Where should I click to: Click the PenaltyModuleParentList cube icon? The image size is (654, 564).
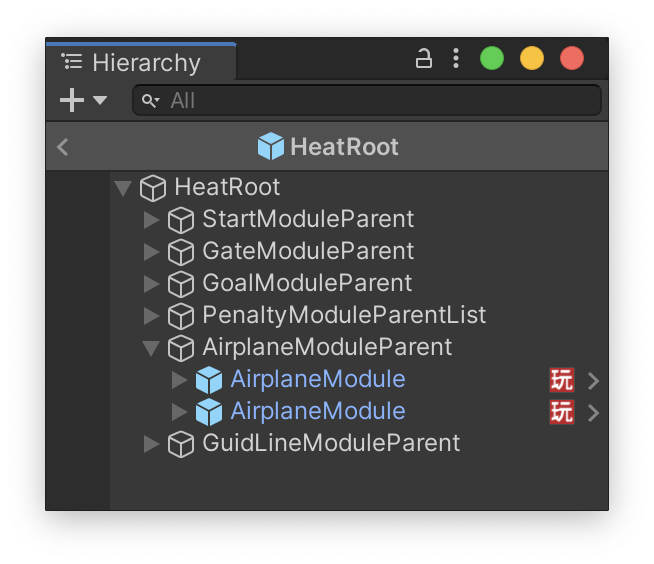coord(180,315)
